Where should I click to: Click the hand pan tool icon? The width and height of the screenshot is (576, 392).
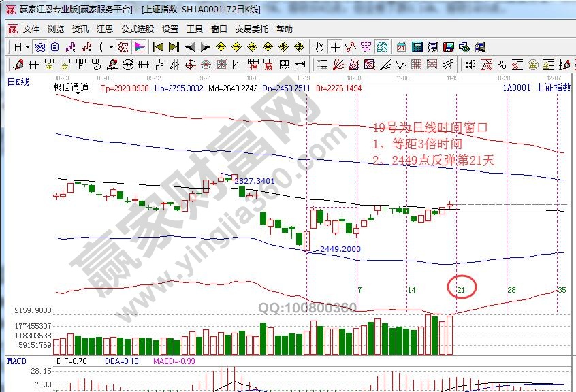click(x=319, y=47)
